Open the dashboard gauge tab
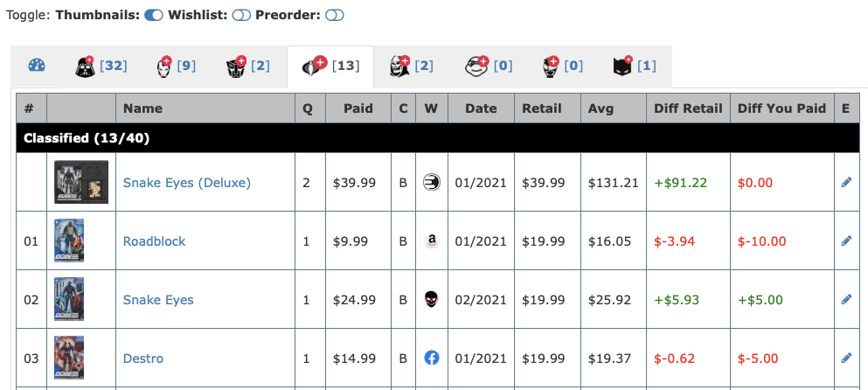The image size is (868, 390). (36, 66)
